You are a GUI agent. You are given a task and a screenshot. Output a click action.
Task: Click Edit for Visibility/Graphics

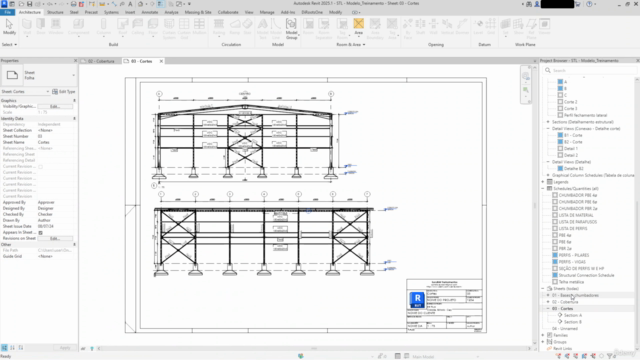pos(55,107)
